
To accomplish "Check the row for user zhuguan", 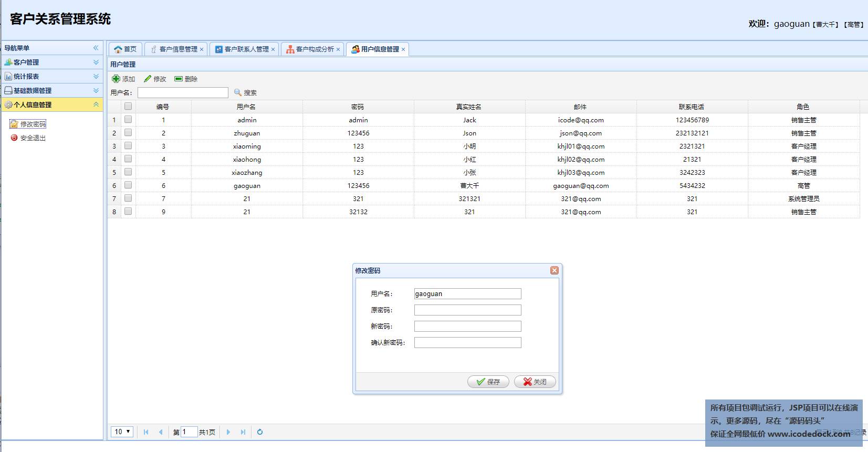I will point(128,132).
